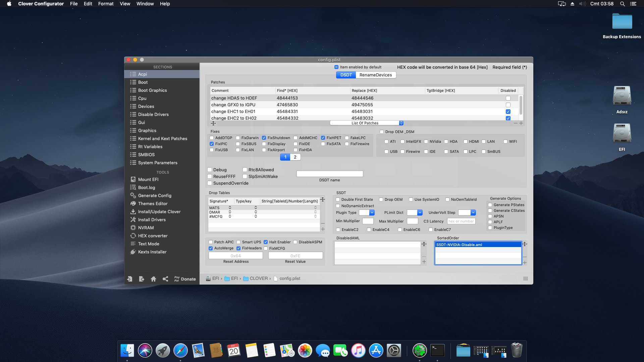Switch to the RenameDevices tab
This screenshot has width=644, height=362.
[x=375, y=75]
